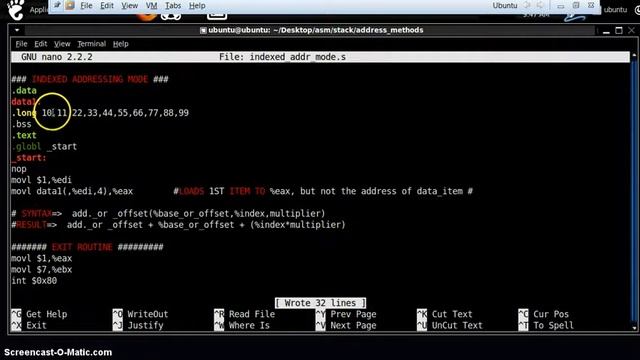Click the 'int $0x80' line
Screen dimensions: 640x360
(34, 281)
